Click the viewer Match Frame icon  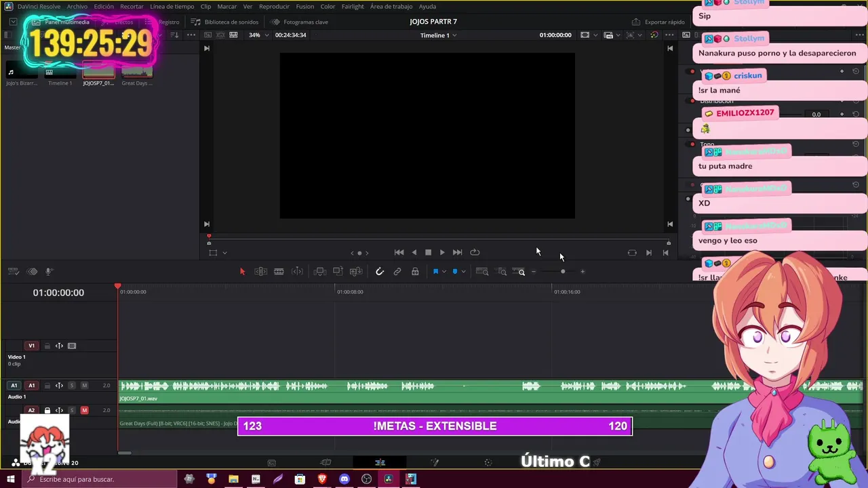click(x=632, y=253)
